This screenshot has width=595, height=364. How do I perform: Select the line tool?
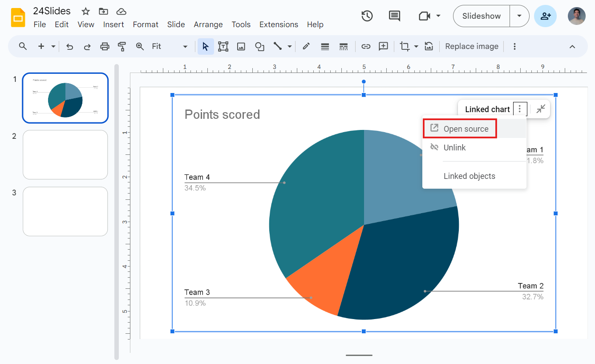click(278, 46)
